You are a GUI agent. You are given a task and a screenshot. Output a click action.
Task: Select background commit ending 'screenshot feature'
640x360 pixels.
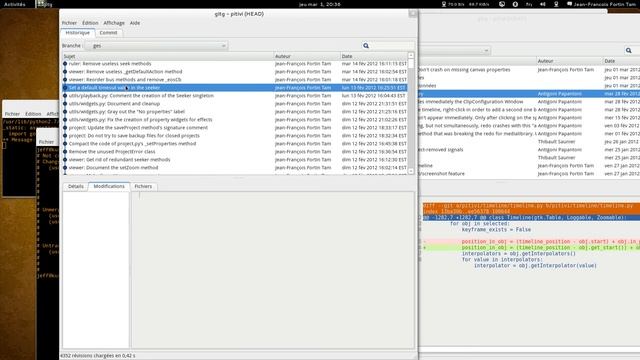tap(530, 173)
